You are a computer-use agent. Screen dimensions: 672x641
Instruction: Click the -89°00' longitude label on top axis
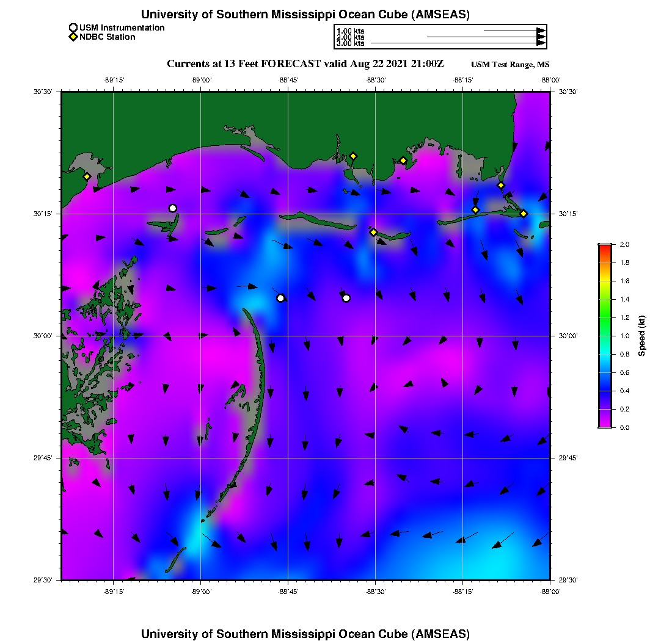(201, 80)
